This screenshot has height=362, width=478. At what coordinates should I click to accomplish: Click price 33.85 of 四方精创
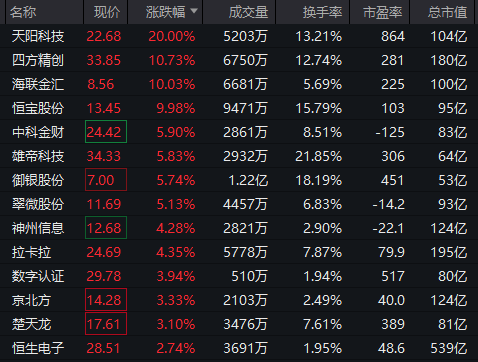104,60
